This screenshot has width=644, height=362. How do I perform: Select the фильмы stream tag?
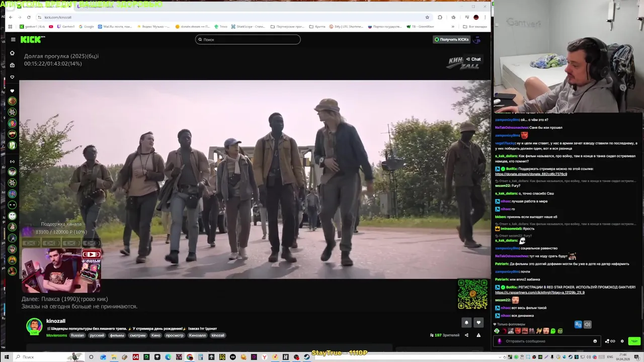117,335
